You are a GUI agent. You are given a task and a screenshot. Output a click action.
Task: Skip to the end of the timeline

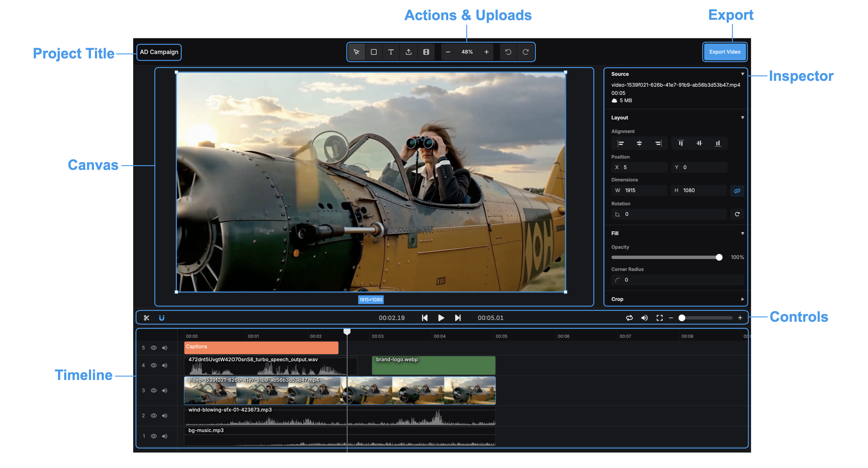click(x=458, y=318)
